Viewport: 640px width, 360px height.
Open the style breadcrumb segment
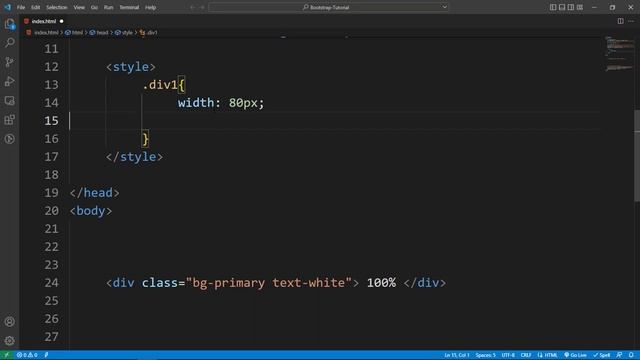pyautogui.click(x=124, y=33)
